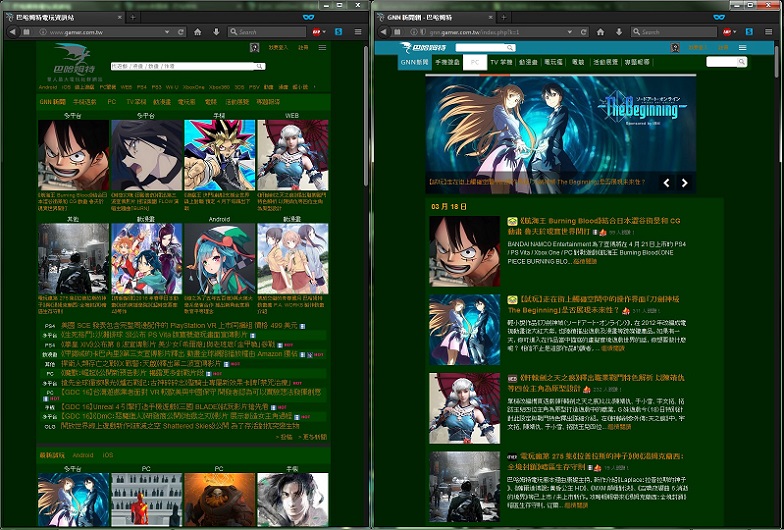Open hamburger menu in right page teal header
The width and height of the screenshot is (784, 530).
tap(742, 48)
